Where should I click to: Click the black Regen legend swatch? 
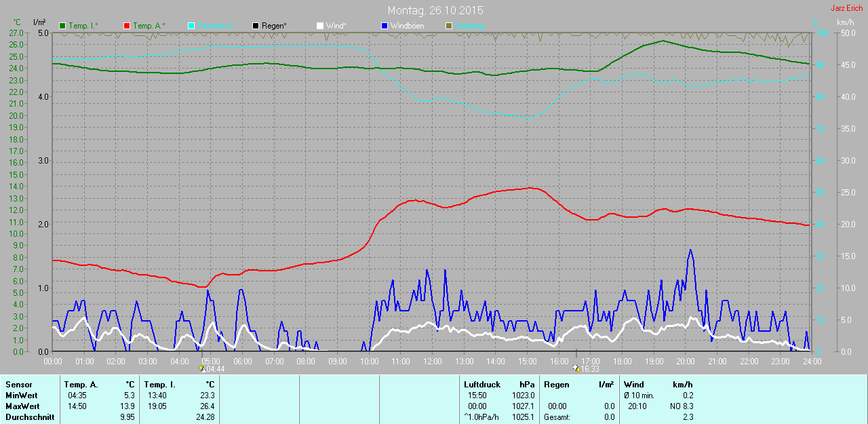(x=256, y=26)
